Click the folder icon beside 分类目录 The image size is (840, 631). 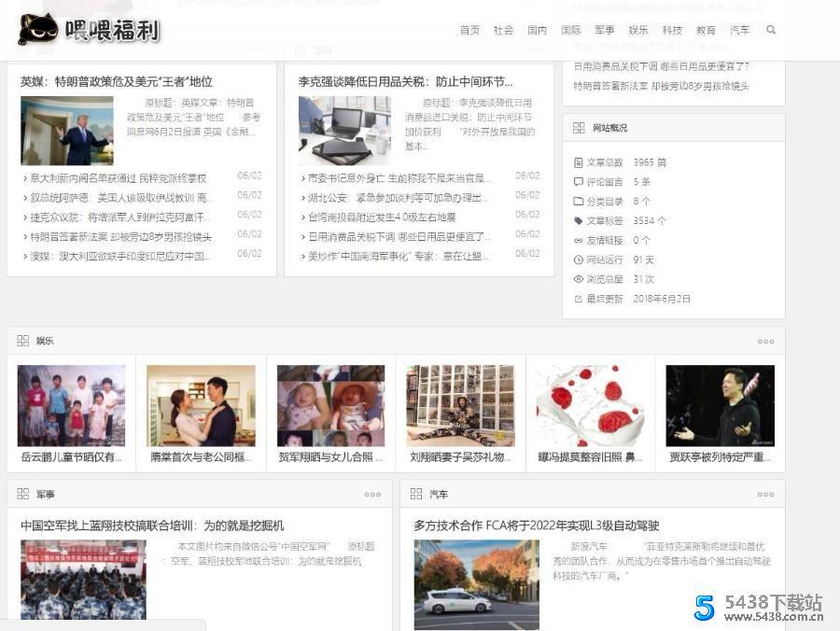pyautogui.click(x=579, y=200)
